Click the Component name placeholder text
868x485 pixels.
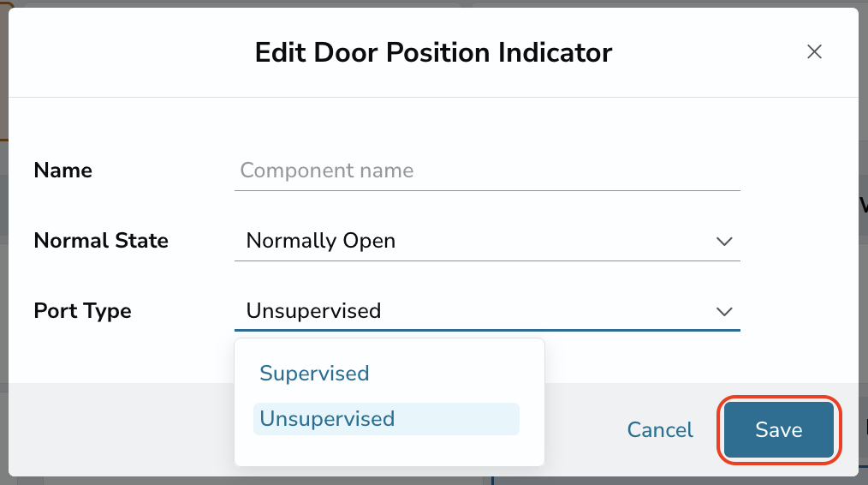pyautogui.click(x=327, y=171)
